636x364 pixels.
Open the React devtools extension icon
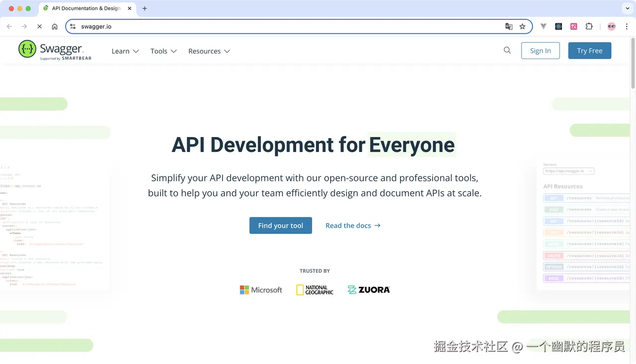(558, 26)
